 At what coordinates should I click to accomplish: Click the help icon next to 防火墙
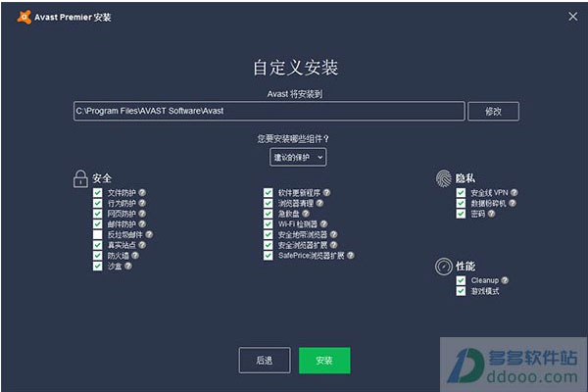(135, 256)
